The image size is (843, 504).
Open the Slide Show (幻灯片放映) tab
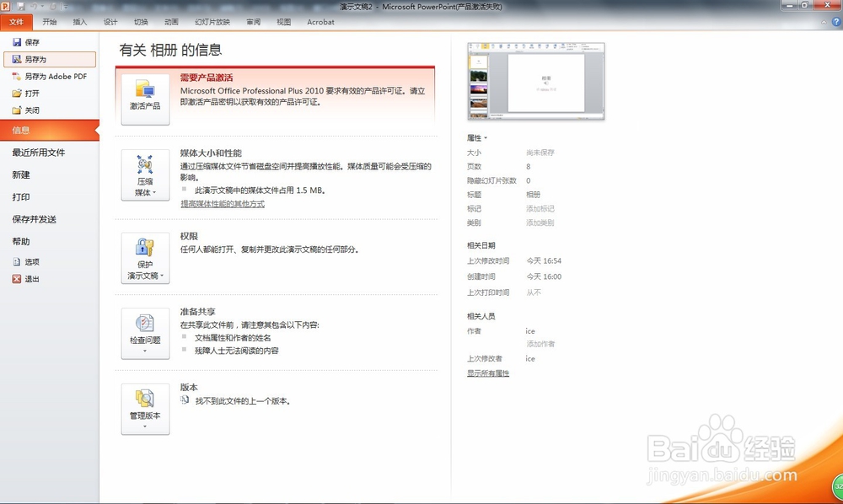pyautogui.click(x=212, y=22)
